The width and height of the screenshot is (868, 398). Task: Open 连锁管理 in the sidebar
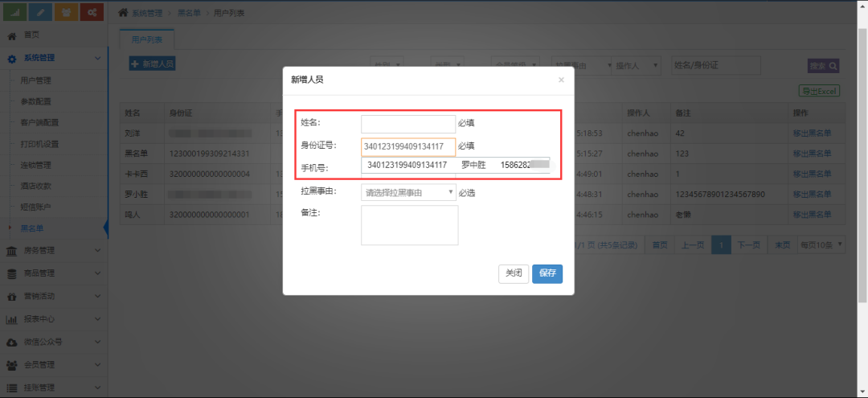[35, 165]
